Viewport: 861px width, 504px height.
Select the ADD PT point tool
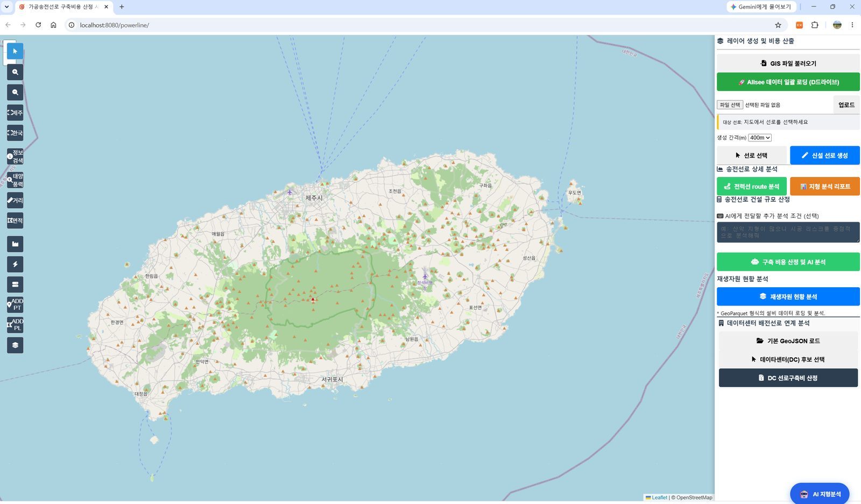coord(15,304)
